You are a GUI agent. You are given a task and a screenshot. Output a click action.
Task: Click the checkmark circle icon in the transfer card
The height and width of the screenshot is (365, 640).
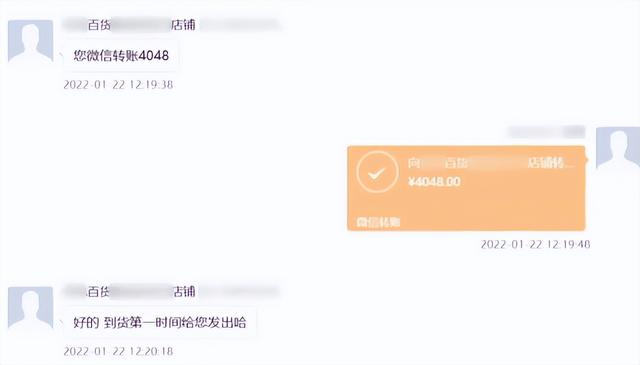(377, 172)
